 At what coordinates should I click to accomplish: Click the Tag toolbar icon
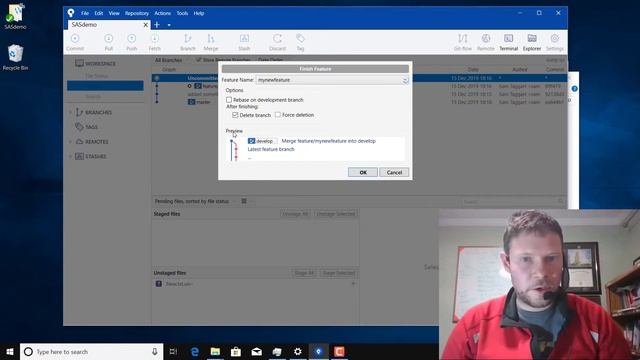pyautogui.click(x=300, y=42)
